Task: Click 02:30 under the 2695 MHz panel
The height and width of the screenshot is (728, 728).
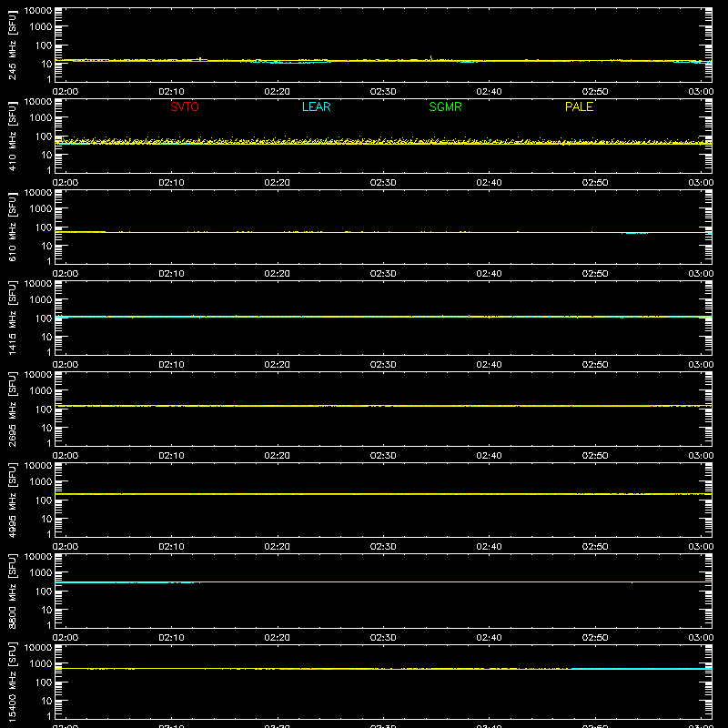Action: 383,456
